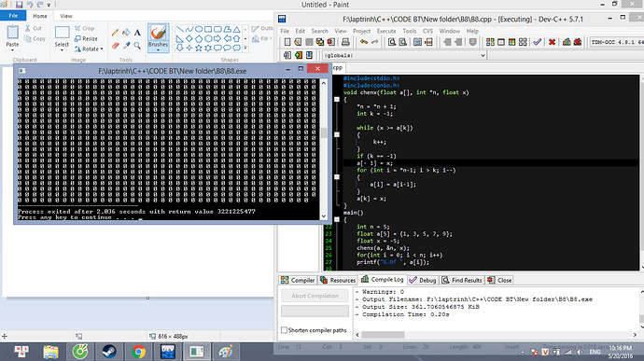This screenshot has width=644, height=361.
Task: Open the Tools menu in Dev-C++
Action: click(x=410, y=31)
